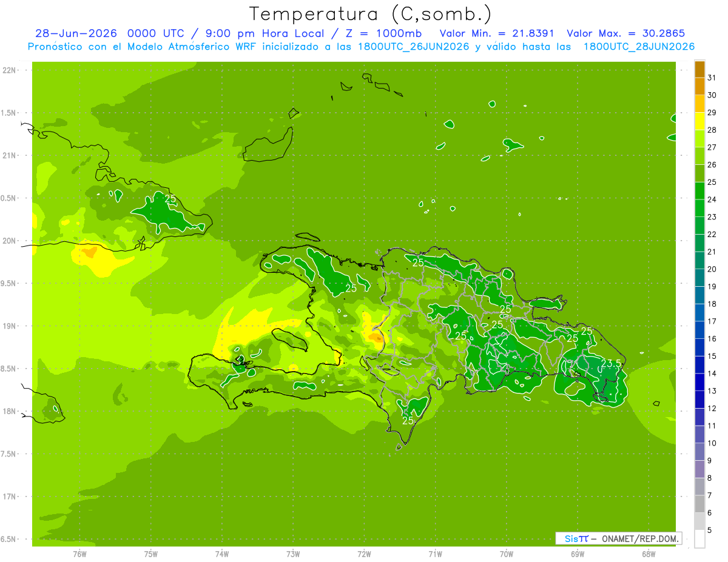Pick the brown-orange swatch above 31
The image size is (728, 562).
point(699,69)
